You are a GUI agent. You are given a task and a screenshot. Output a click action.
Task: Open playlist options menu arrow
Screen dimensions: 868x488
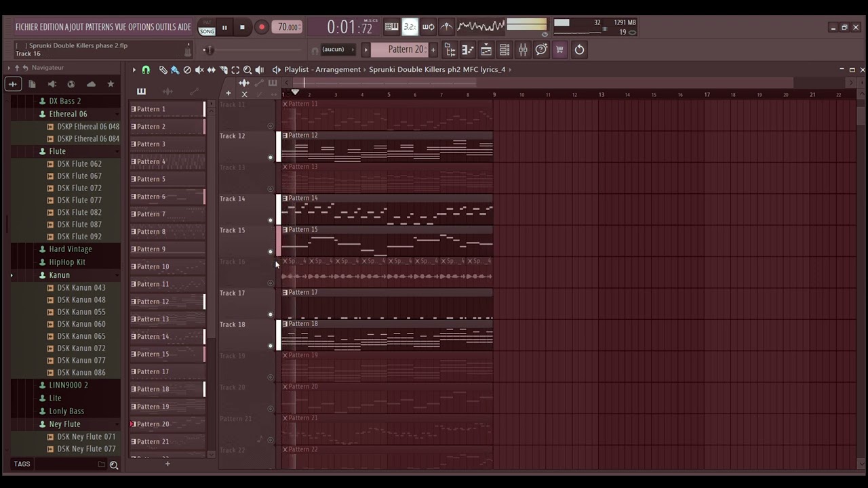click(134, 70)
